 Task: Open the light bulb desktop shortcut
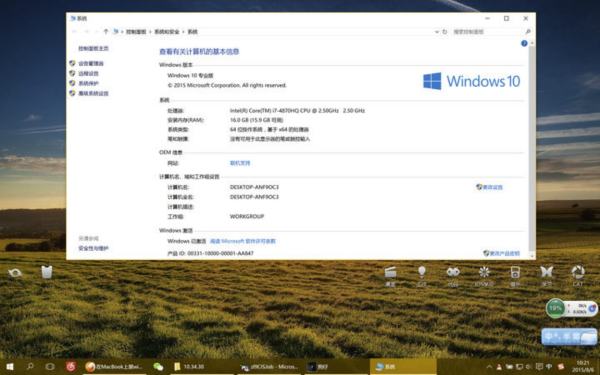pos(421,272)
